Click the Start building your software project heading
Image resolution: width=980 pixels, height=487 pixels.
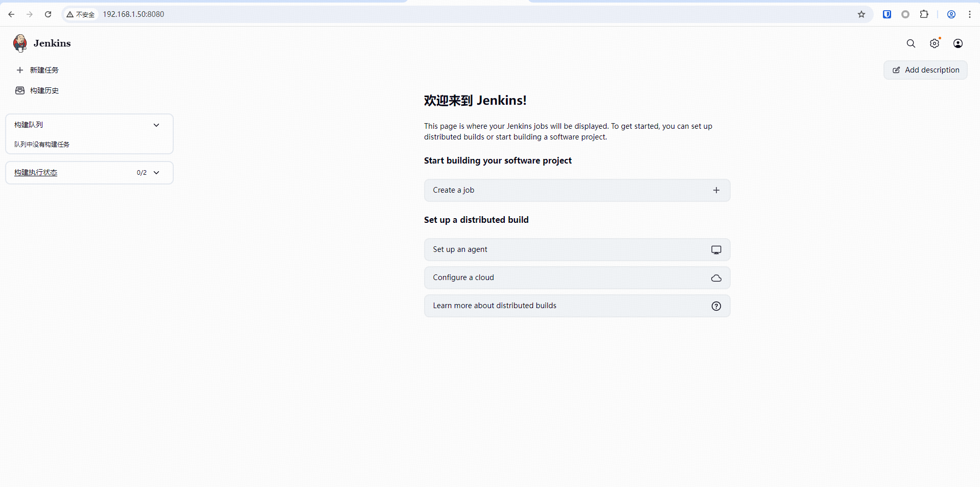pyautogui.click(x=498, y=160)
